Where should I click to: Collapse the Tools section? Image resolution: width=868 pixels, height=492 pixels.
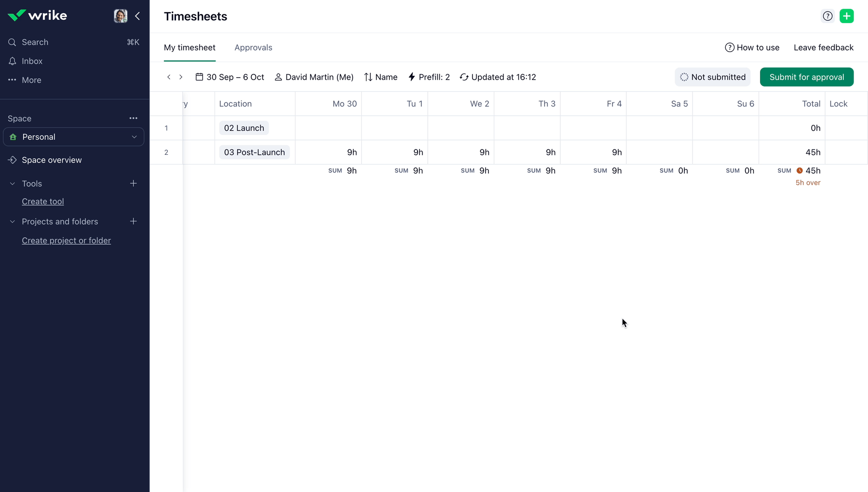(13, 184)
